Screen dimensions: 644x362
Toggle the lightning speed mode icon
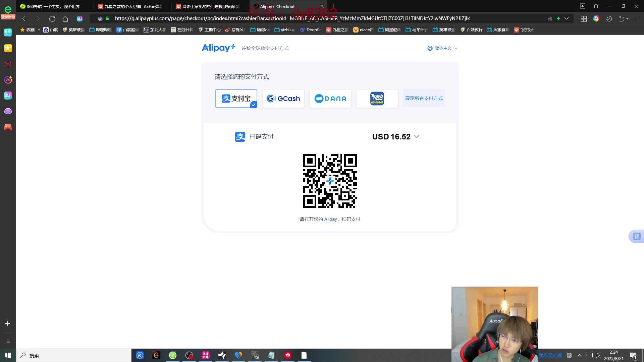pos(558,18)
